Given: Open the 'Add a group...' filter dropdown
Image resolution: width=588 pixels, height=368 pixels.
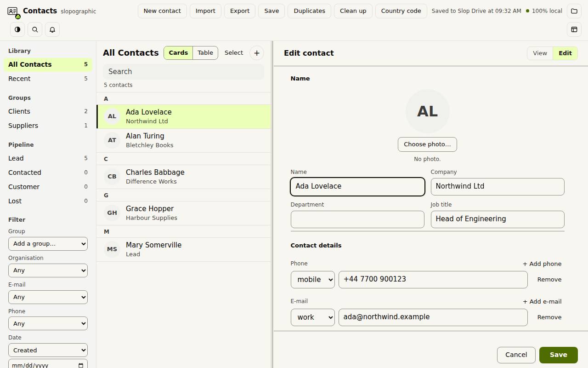Looking at the screenshot, I should pyautogui.click(x=48, y=244).
